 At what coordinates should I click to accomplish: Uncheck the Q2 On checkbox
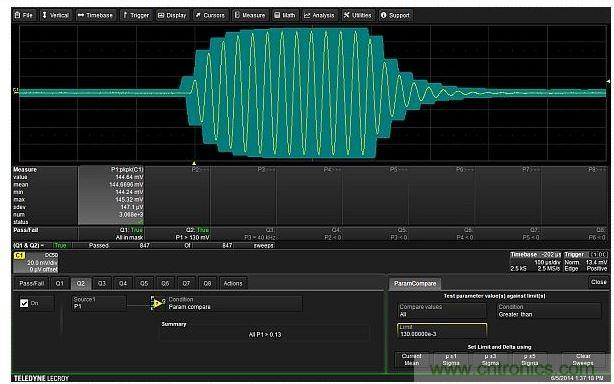click(x=24, y=303)
